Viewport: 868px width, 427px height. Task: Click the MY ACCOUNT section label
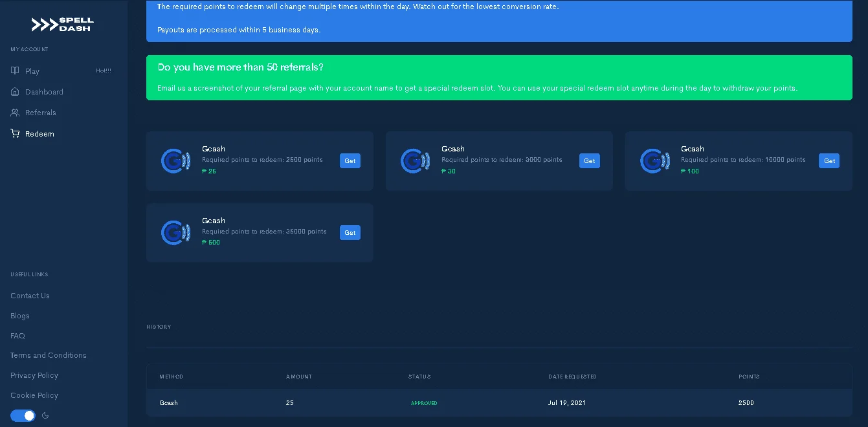29,49
